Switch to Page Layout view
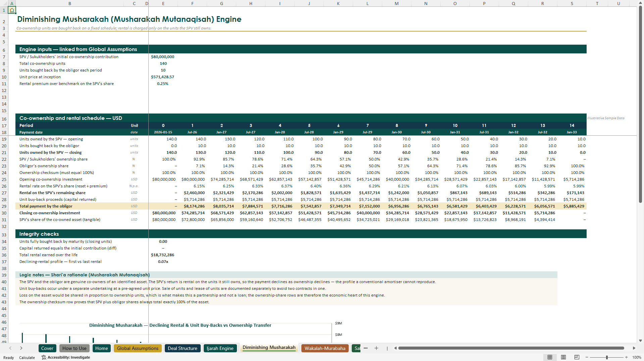 [563, 357]
